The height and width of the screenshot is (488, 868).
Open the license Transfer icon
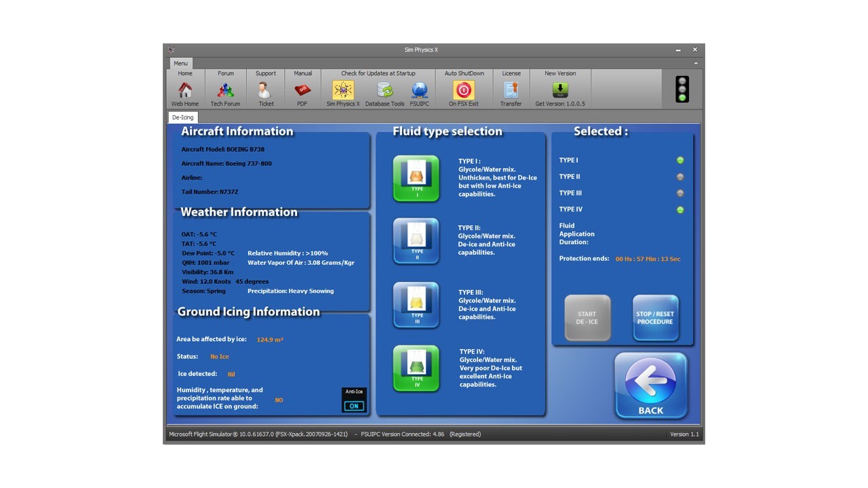coord(511,90)
